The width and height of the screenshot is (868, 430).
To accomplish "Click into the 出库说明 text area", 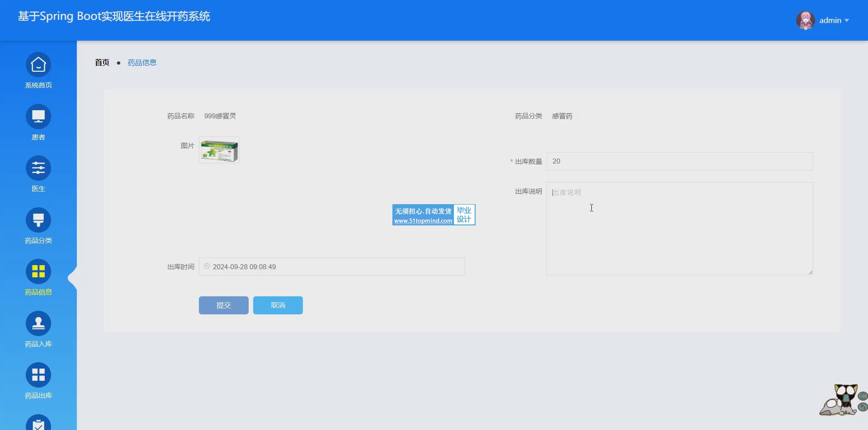I will (x=679, y=228).
